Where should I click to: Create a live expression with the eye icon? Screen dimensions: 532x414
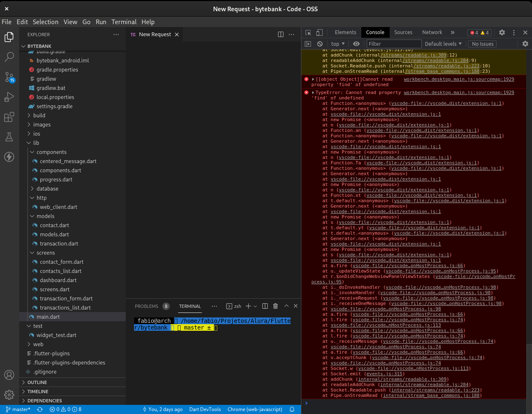[x=356, y=44]
